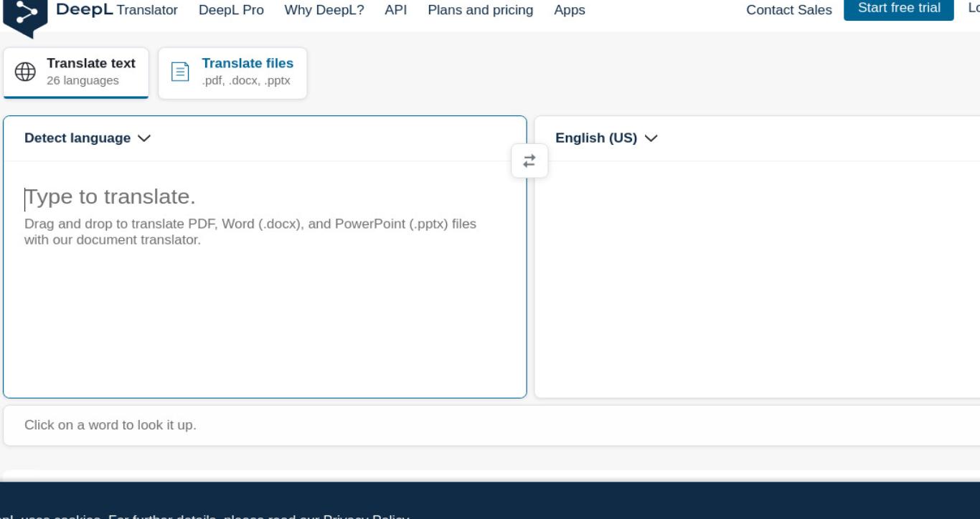The height and width of the screenshot is (519, 980).
Task: Click the '.pdf, .docx, .pptx' text
Action: click(x=246, y=80)
